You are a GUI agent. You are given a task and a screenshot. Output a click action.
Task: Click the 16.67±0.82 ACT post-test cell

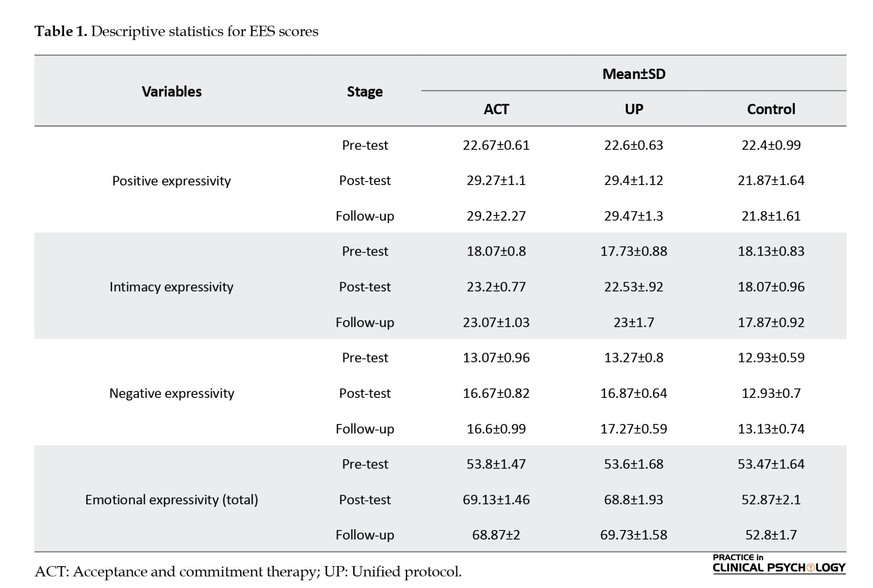point(496,393)
